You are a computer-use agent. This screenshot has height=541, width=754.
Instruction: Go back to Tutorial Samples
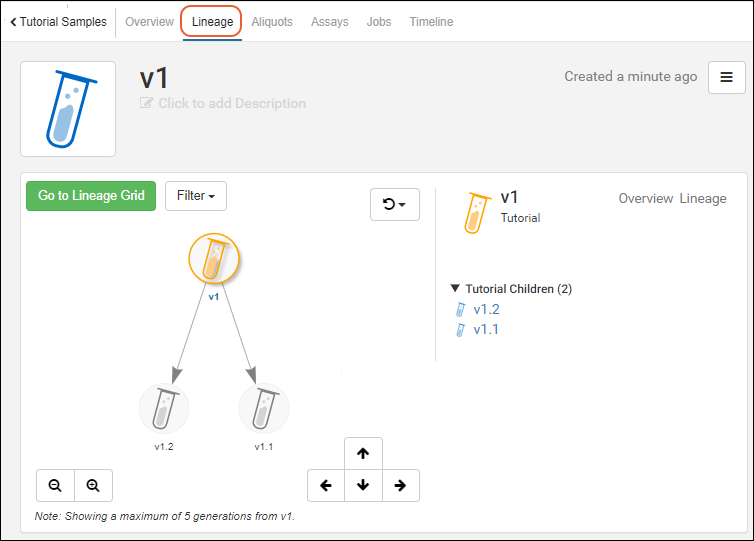coord(58,22)
